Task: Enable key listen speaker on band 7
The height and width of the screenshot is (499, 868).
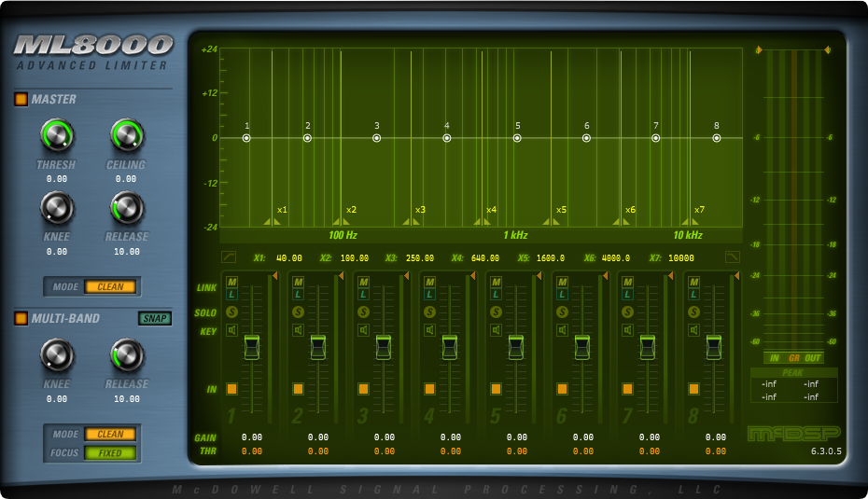Action: [627, 330]
